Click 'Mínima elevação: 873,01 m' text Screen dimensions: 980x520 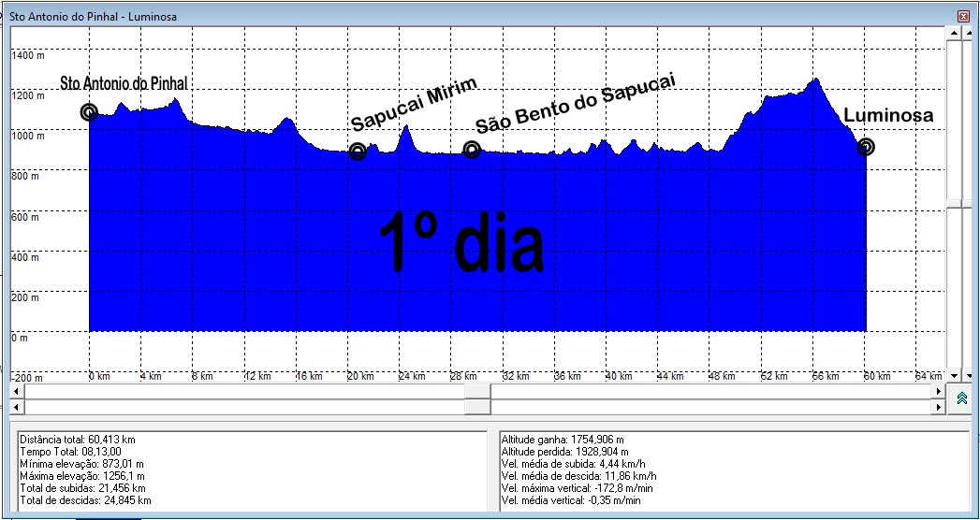pyautogui.click(x=81, y=464)
